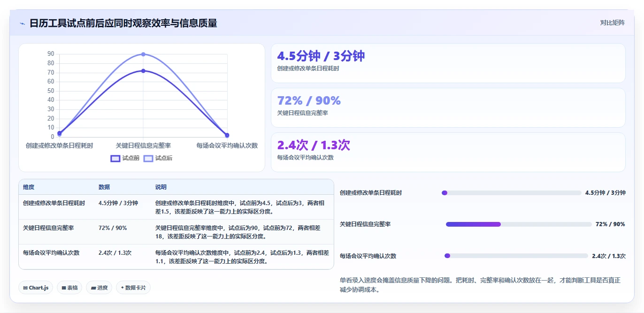Image resolution: width=644 pixels, height=313 pixels.
Task: Click the description mentioning 两者相差1.1
Action: [242, 257]
